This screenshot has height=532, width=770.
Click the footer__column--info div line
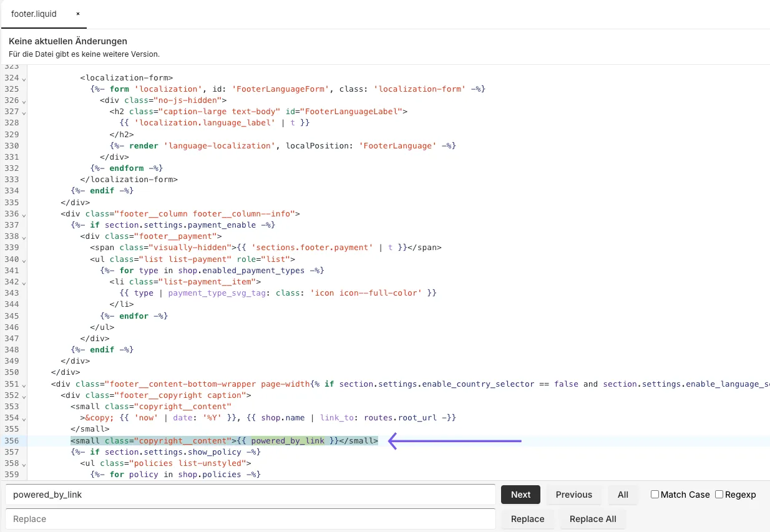[180, 213]
